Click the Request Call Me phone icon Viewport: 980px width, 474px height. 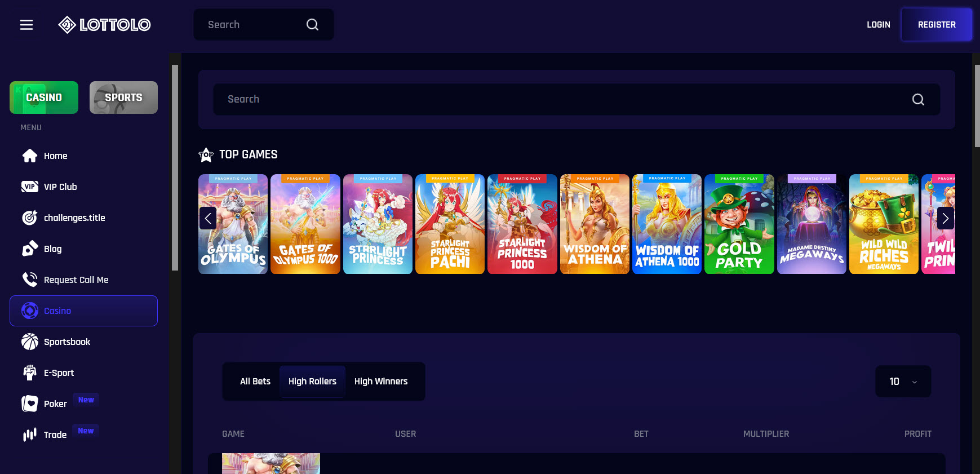pyautogui.click(x=30, y=280)
